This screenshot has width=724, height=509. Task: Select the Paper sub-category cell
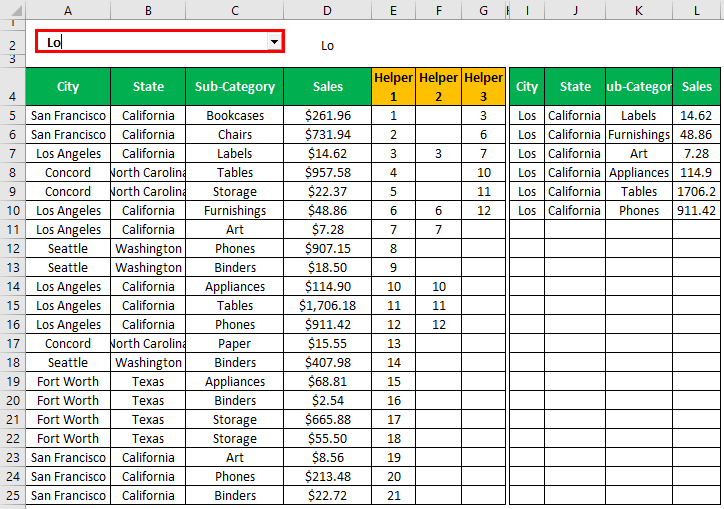[235, 343]
